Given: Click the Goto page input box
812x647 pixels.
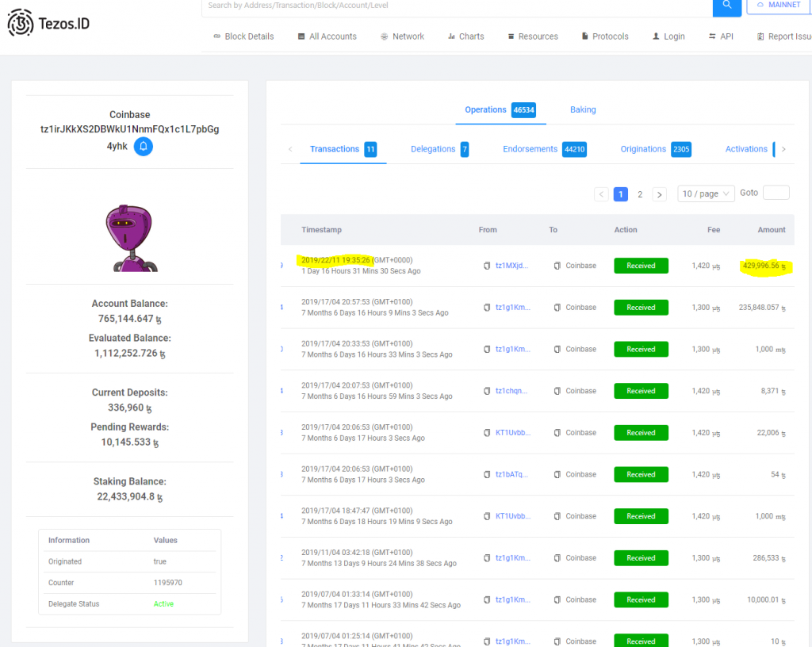Looking at the screenshot, I should (x=776, y=193).
